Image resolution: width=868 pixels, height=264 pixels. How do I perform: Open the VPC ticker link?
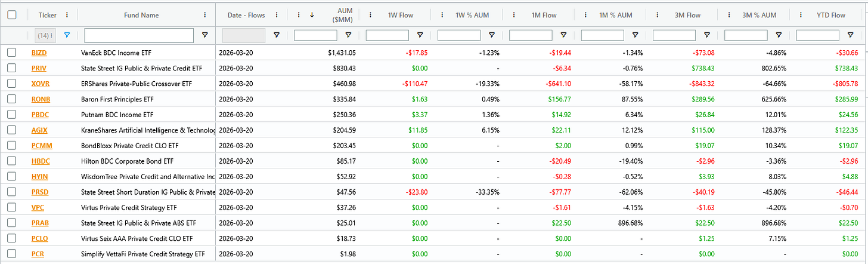tap(38, 207)
